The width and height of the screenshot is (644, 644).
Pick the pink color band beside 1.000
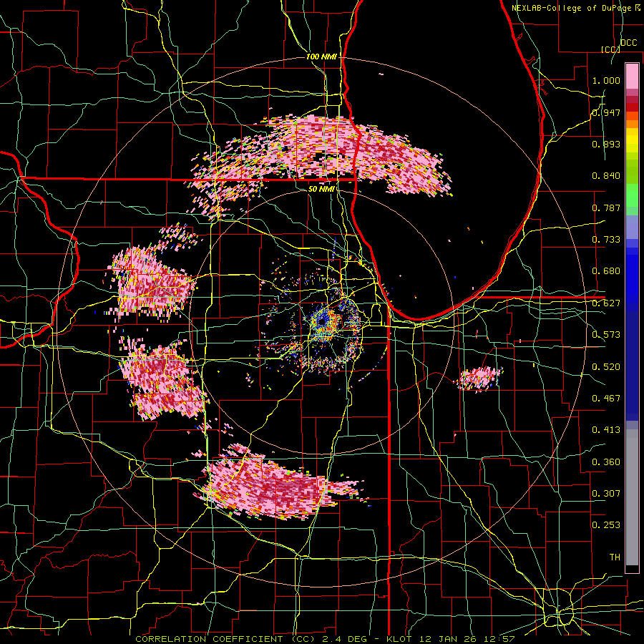pyautogui.click(x=632, y=77)
